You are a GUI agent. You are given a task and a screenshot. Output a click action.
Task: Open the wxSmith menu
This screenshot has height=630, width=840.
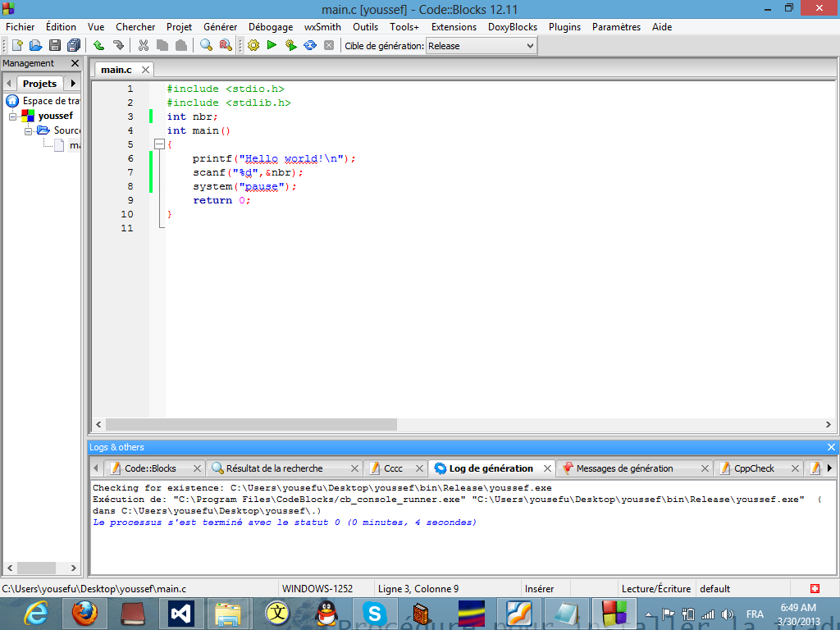pyautogui.click(x=322, y=27)
